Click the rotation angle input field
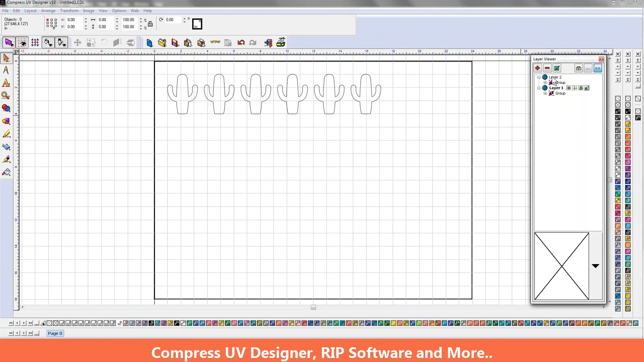The width and height of the screenshot is (644, 362). pos(173,20)
